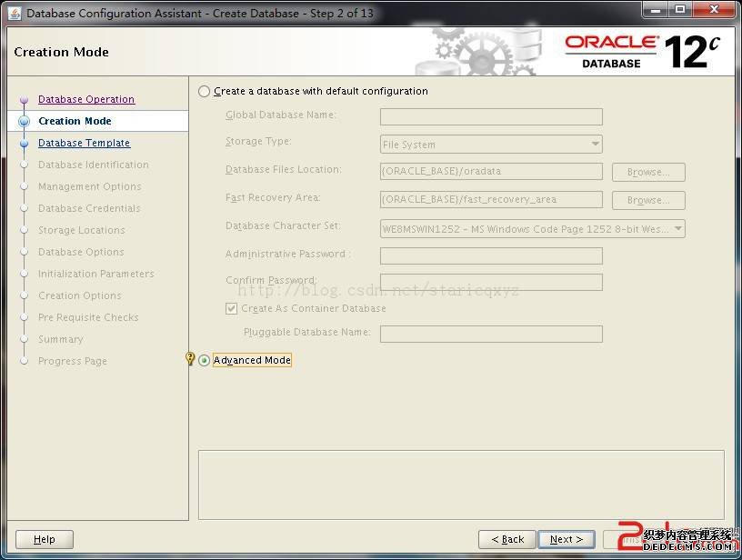Click the Administrative Password field
Image resolution: width=742 pixels, height=560 pixels.
[491, 255]
